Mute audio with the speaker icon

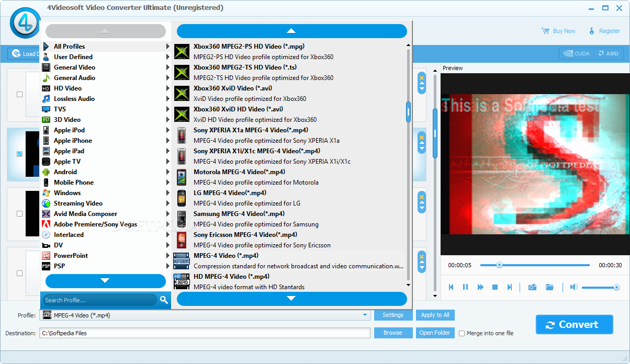(x=574, y=287)
